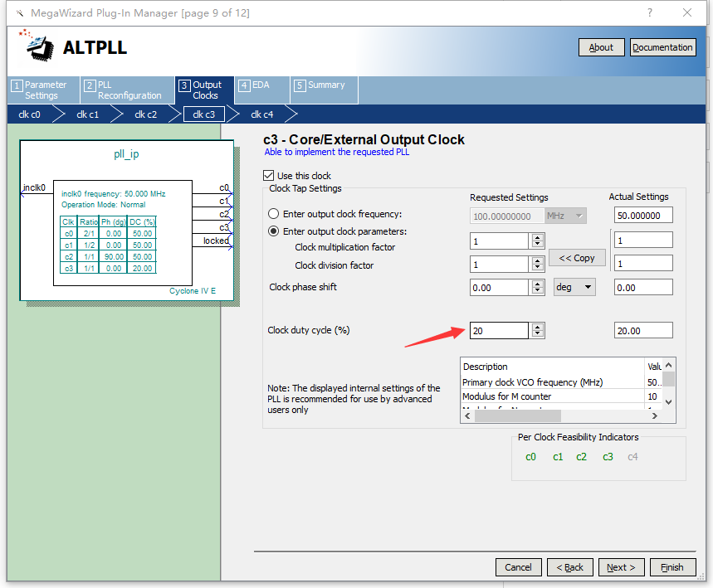
Task: Click the description table's right scroll arrow
Action: click(655, 415)
